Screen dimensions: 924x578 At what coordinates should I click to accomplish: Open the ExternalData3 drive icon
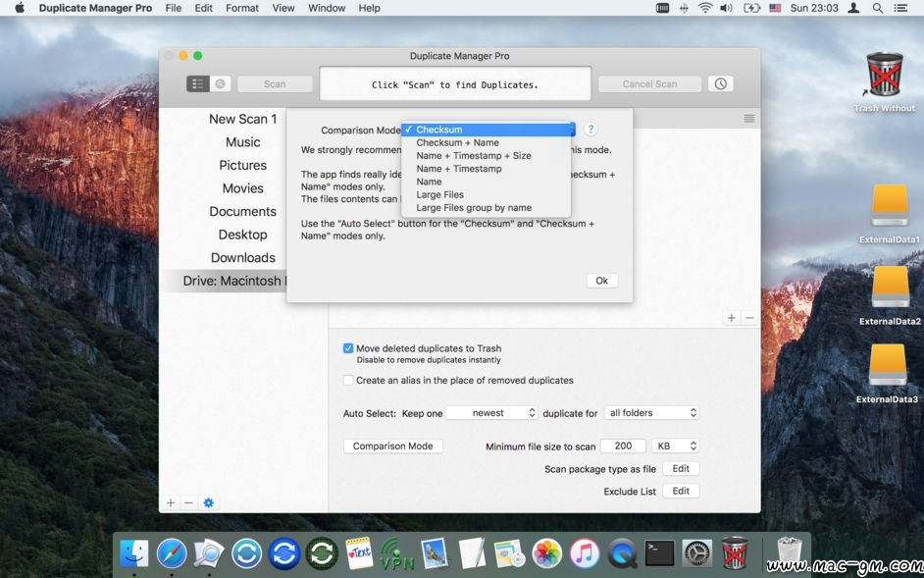[x=888, y=373]
